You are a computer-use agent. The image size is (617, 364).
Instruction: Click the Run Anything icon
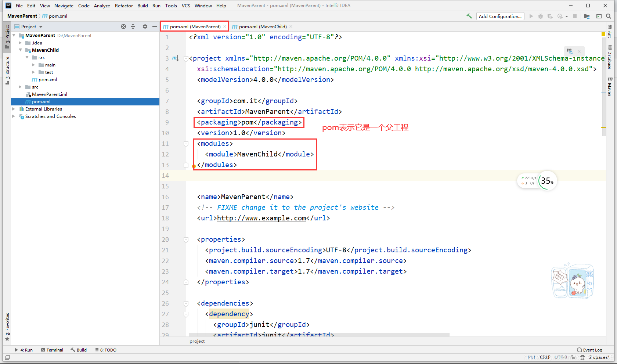pyautogui.click(x=599, y=16)
